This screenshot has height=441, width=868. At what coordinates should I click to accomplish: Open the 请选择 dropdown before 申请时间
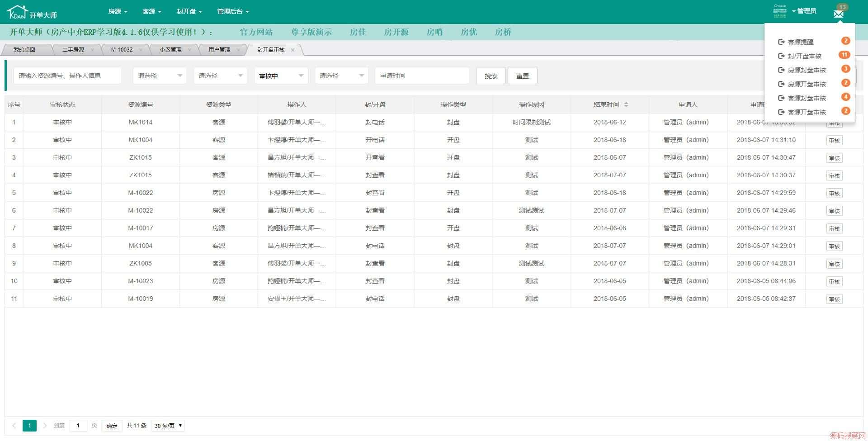click(341, 76)
